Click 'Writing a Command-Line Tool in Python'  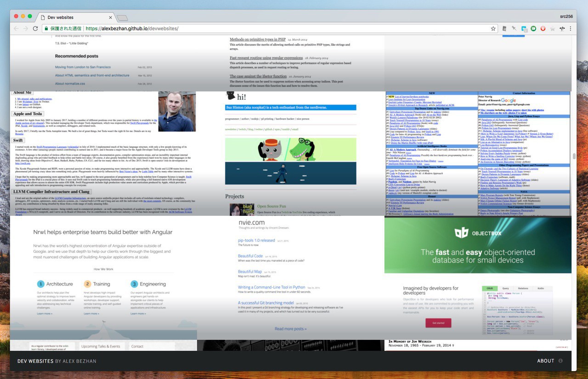tap(271, 287)
